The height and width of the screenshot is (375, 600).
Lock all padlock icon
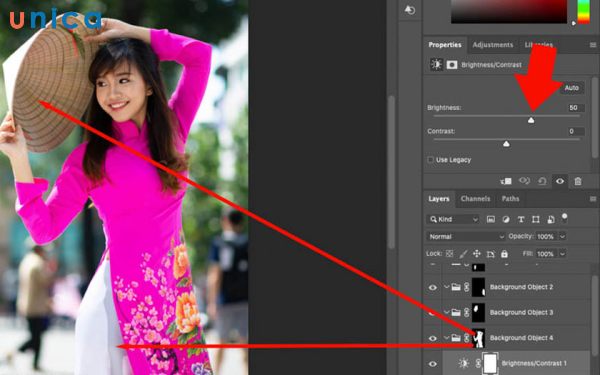point(504,254)
